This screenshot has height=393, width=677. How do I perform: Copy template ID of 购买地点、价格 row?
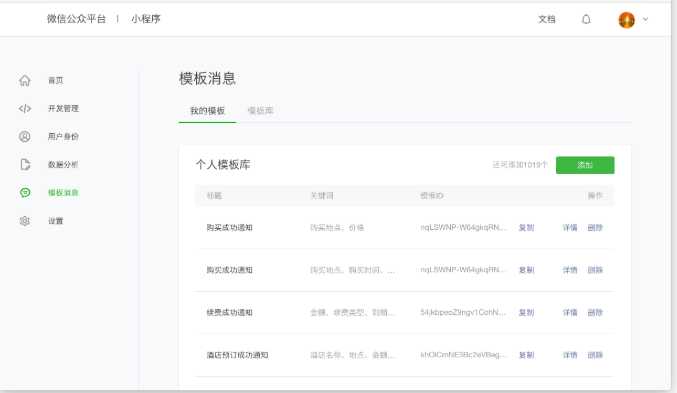click(526, 228)
